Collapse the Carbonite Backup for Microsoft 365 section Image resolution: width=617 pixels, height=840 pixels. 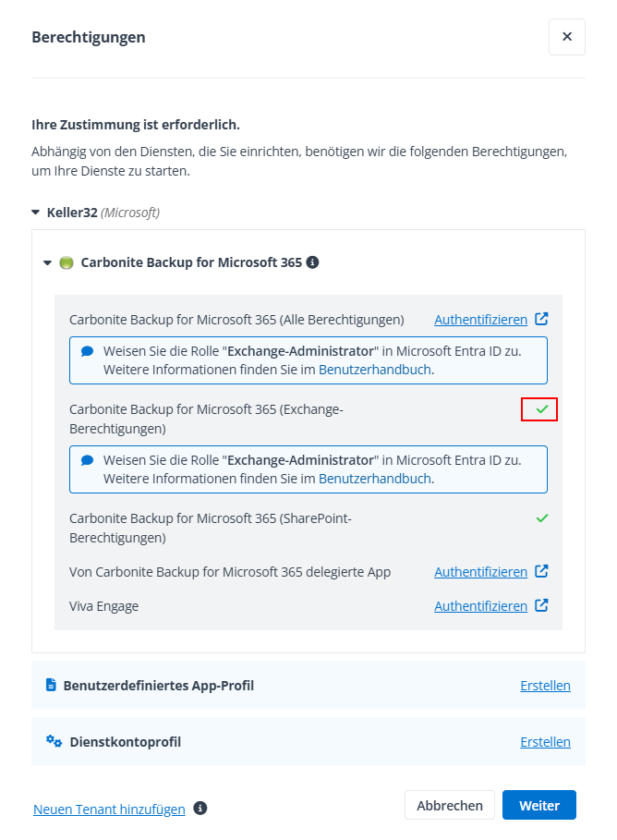point(48,262)
